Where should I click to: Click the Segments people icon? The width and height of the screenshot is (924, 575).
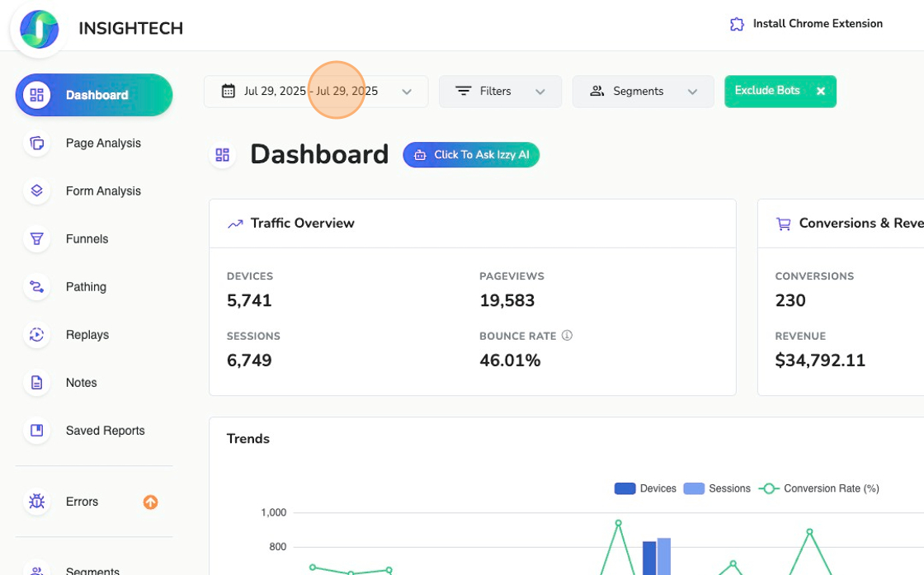pyautogui.click(x=597, y=91)
